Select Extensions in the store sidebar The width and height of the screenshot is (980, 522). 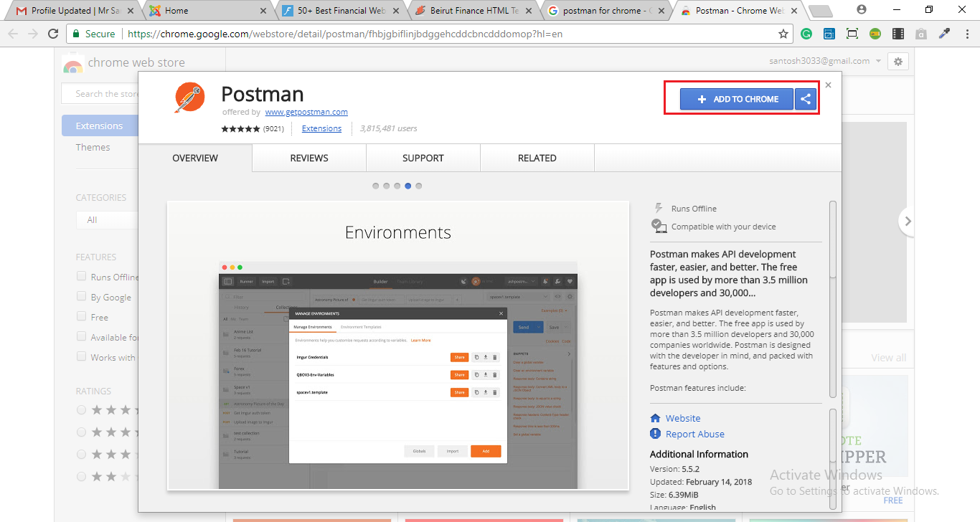(x=100, y=125)
